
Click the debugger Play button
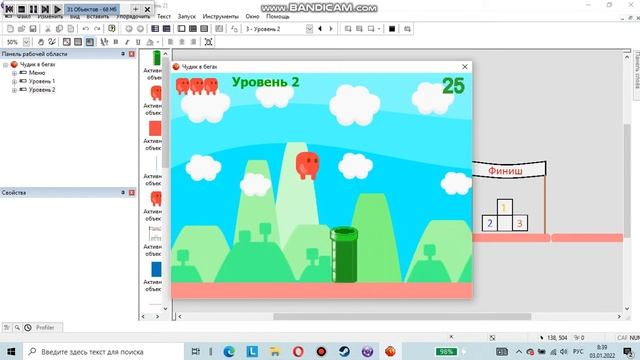58,9
